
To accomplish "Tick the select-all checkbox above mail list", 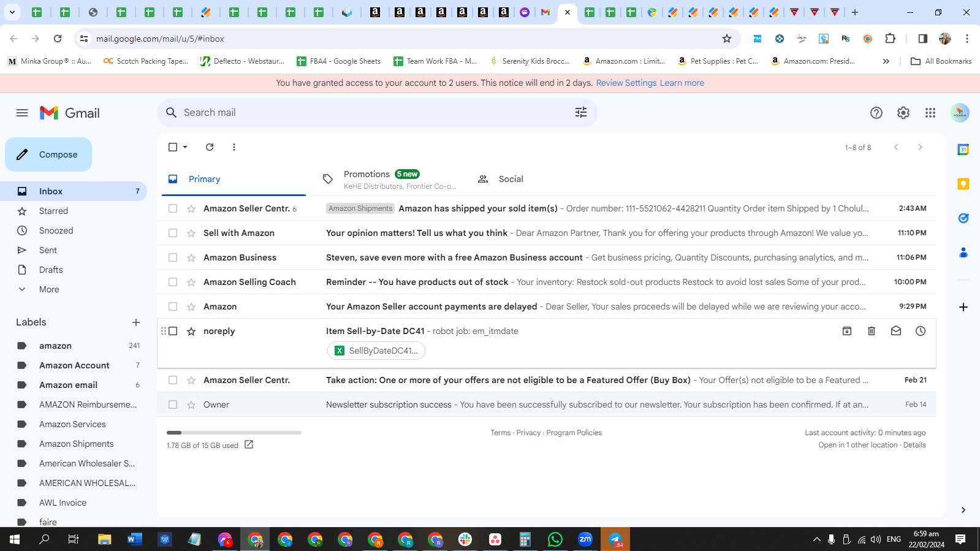I will pyautogui.click(x=173, y=147).
